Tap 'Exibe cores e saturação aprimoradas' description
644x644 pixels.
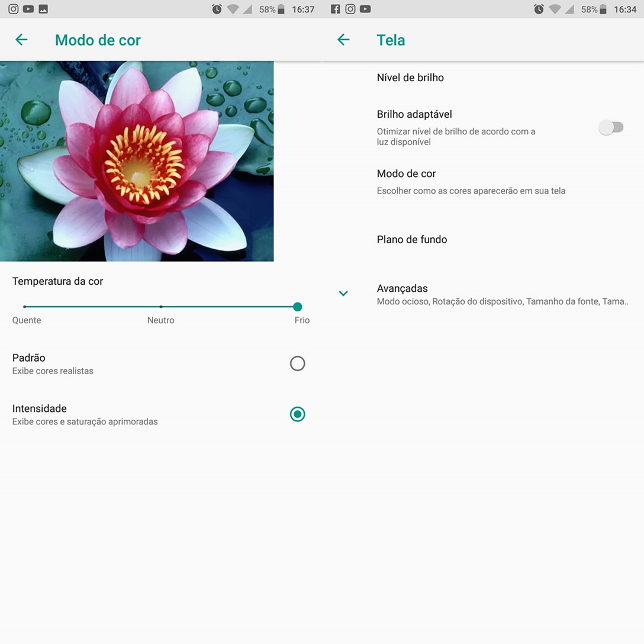pyautogui.click(x=85, y=422)
